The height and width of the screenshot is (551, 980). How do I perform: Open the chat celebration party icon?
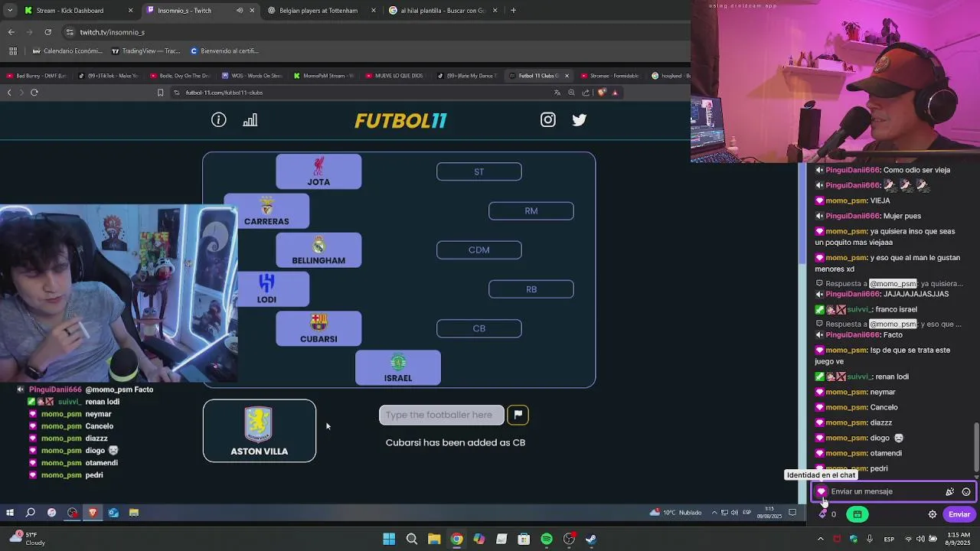point(950,492)
